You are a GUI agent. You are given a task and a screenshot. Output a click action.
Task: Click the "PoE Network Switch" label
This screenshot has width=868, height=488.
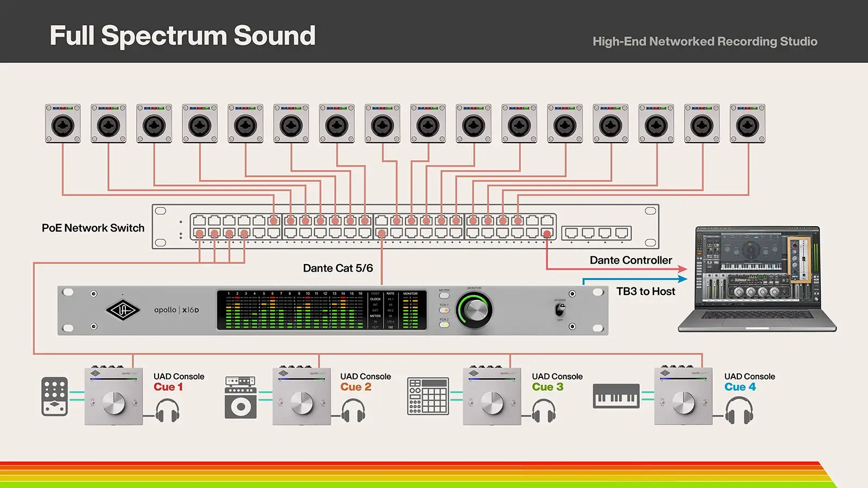pos(93,228)
